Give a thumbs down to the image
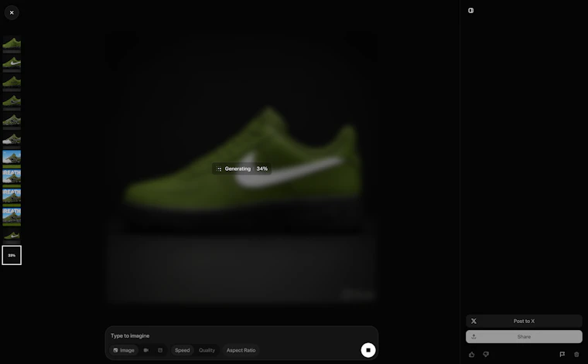This screenshot has width=588, height=364. pos(486,354)
